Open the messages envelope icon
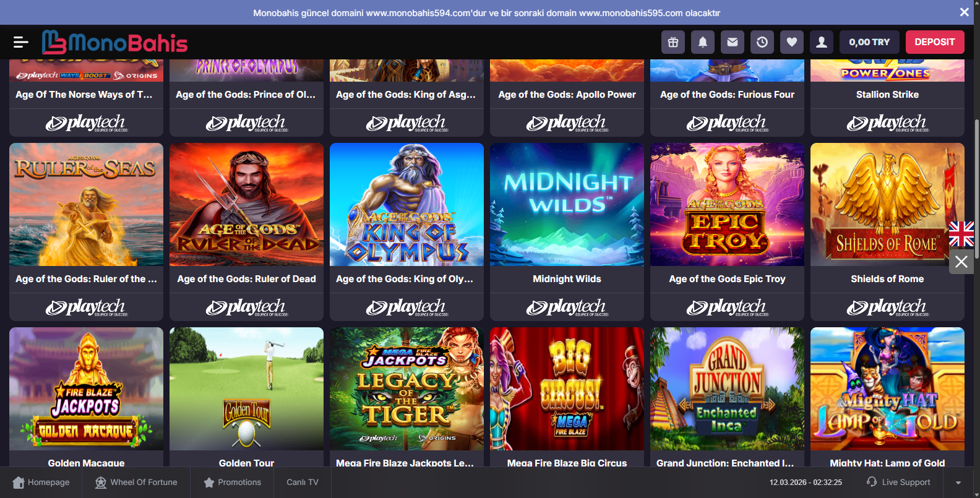The width and height of the screenshot is (980, 498). (733, 42)
